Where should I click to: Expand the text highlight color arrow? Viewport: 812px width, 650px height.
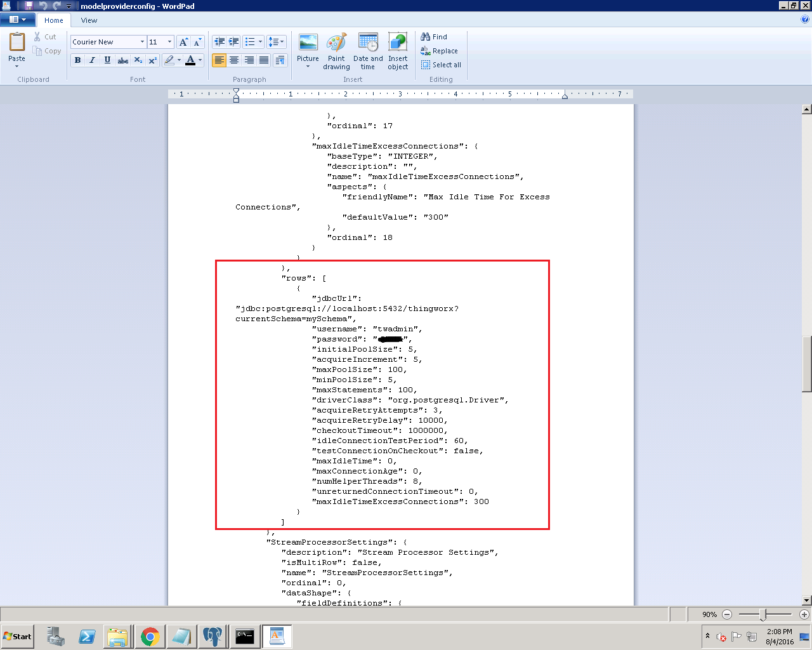pos(180,60)
